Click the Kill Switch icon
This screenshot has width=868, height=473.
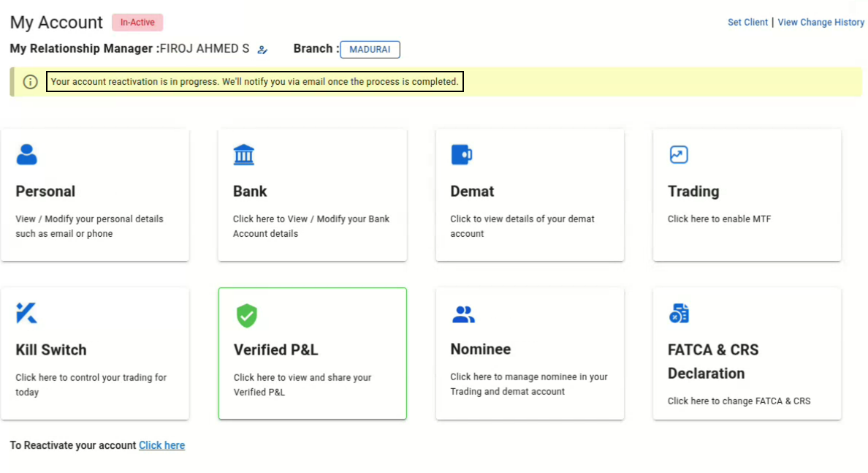[26, 313]
